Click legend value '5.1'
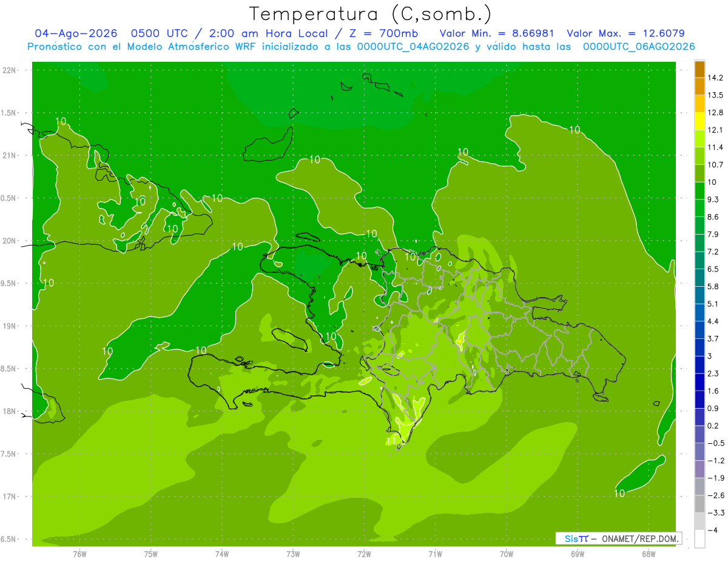728x562 pixels. [714, 304]
